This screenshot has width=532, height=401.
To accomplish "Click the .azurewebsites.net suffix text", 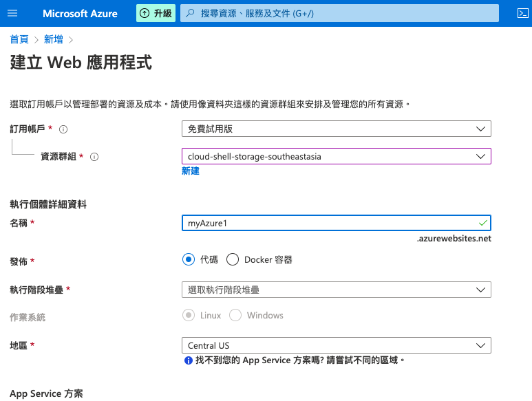I will pos(454,239).
